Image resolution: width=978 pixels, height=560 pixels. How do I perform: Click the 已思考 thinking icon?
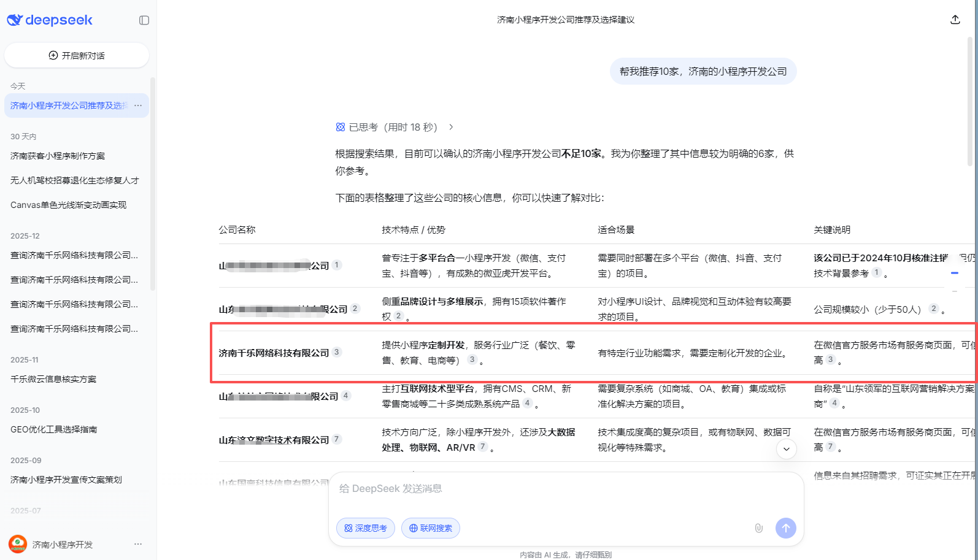(x=341, y=127)
